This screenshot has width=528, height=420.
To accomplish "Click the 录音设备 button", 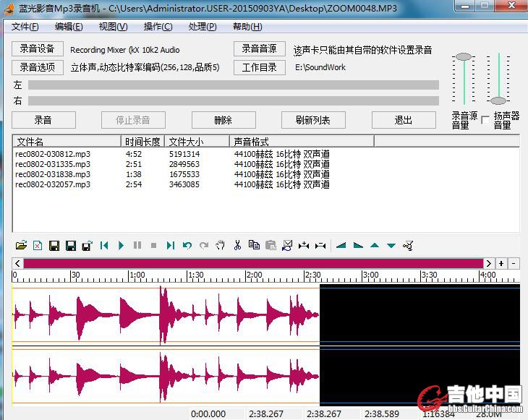I will (x=37, y=49).
